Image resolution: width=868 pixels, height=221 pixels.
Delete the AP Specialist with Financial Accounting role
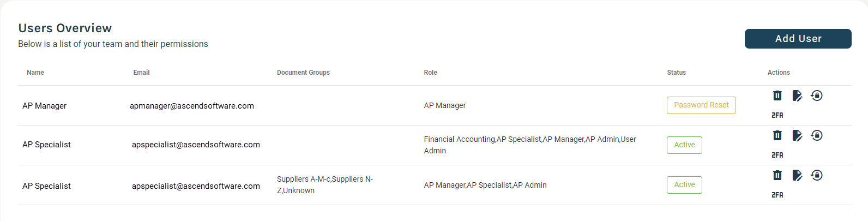pos(777,135)
